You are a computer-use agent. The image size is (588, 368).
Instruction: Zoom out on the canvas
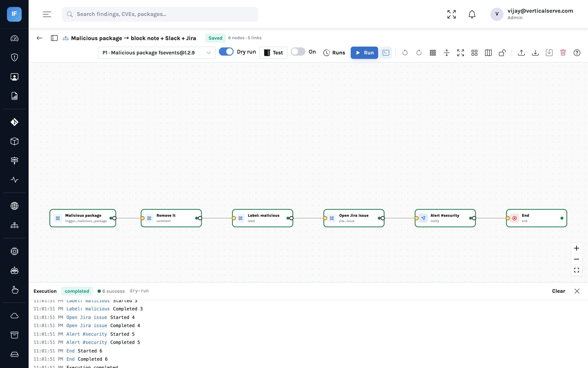tap(576, 259)
